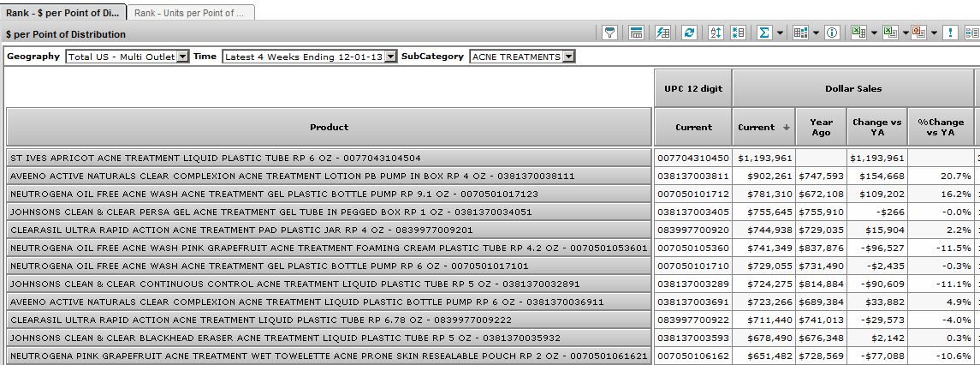Click the Excel export grid icon
Screen dimensions: 980x365
(857, 33)
